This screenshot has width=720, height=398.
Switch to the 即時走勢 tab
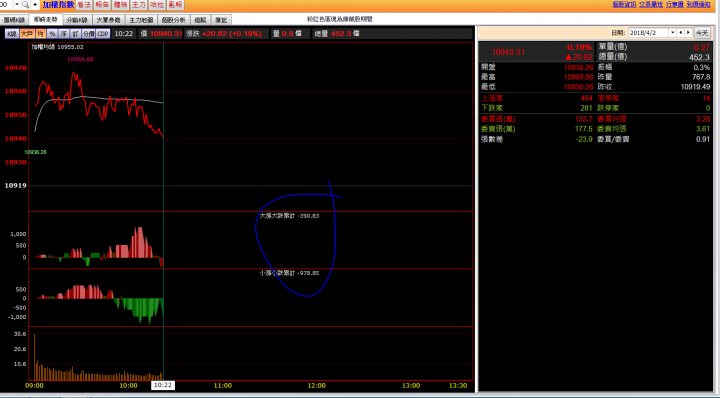point(45,20)
